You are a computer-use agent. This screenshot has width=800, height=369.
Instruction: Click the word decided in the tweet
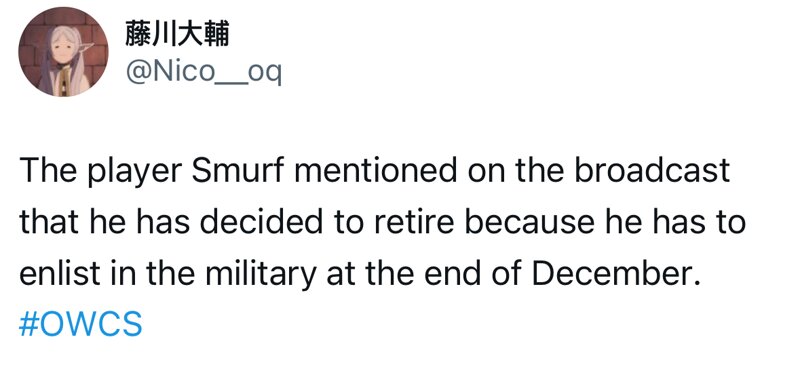click(x=262, y=223)
